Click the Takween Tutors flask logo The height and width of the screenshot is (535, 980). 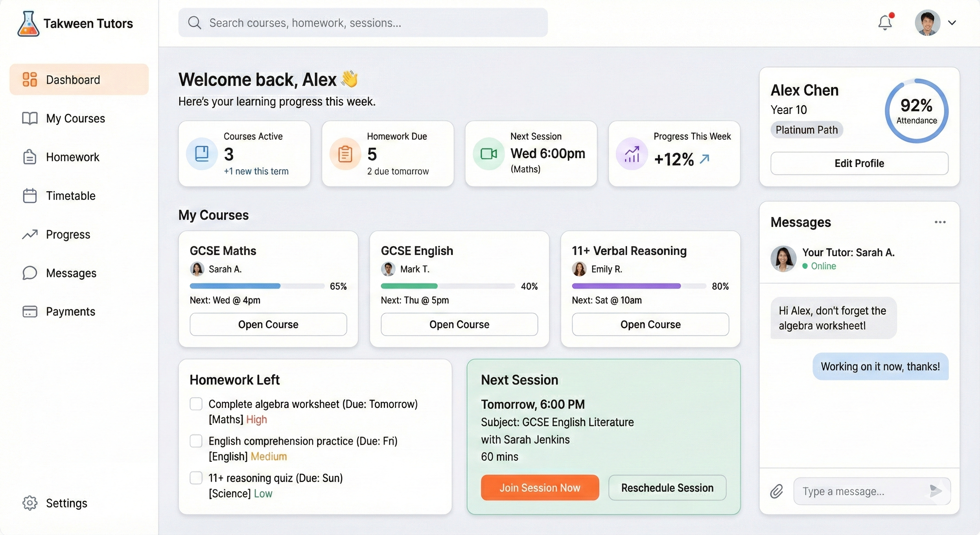pyautogui.click(x=28, y=24)
